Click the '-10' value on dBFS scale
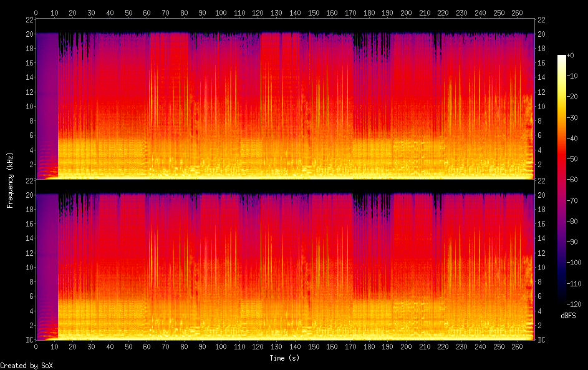This screenshot has height=370, width=588. click(x=572, y=75)
